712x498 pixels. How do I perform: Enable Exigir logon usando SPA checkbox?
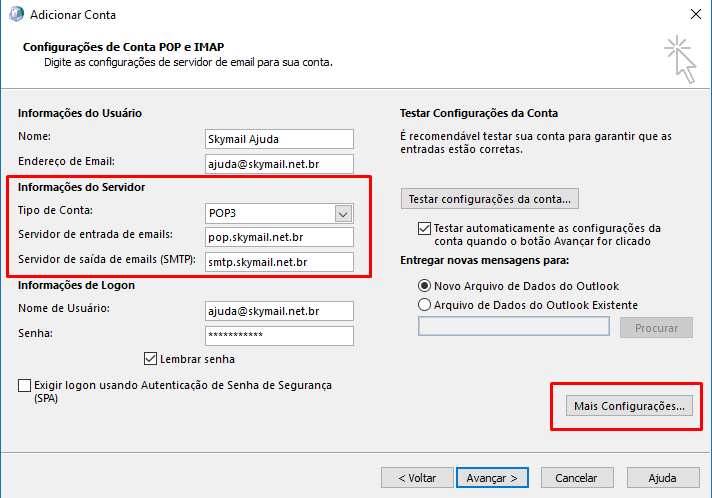tap(25, 385)
